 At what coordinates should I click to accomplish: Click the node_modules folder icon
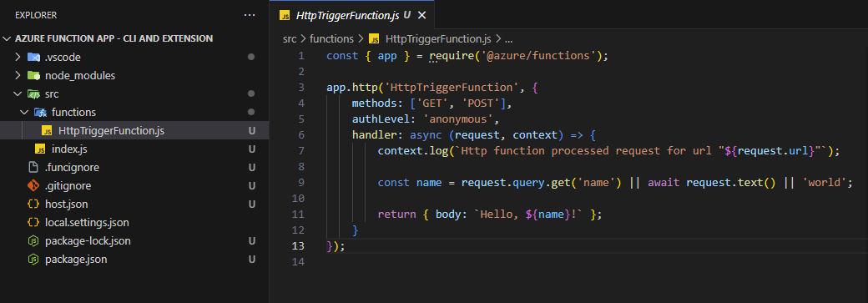(33, 75)
